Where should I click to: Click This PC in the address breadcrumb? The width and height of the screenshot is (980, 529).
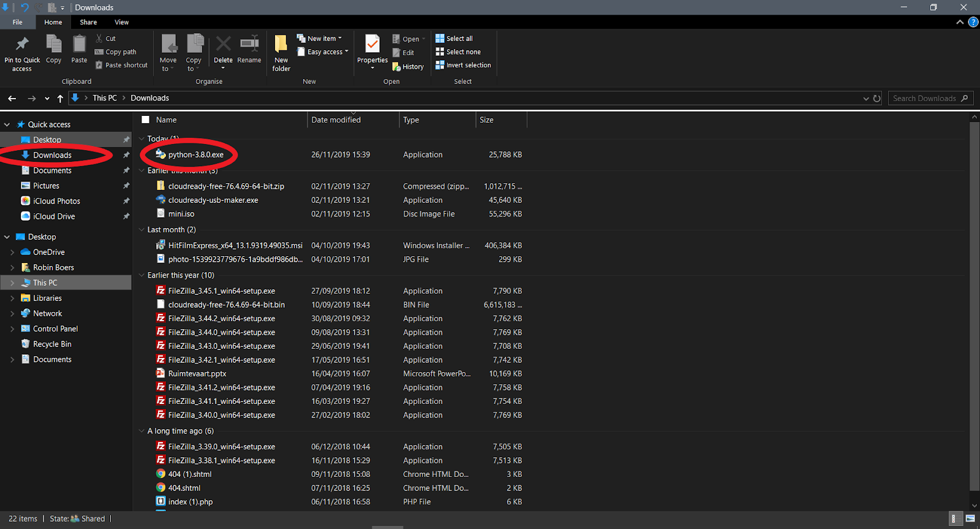coord(105,98)
